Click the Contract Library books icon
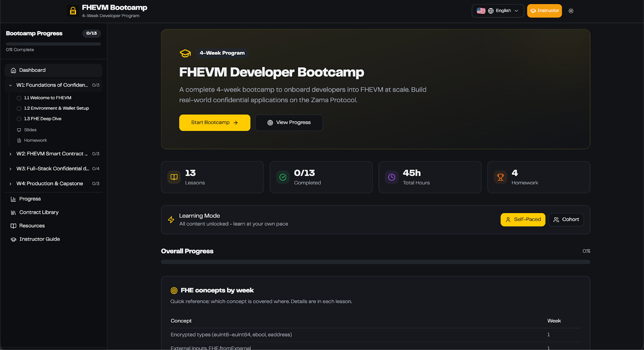This screenshot has height=350, width=644. tap(13, 213)
